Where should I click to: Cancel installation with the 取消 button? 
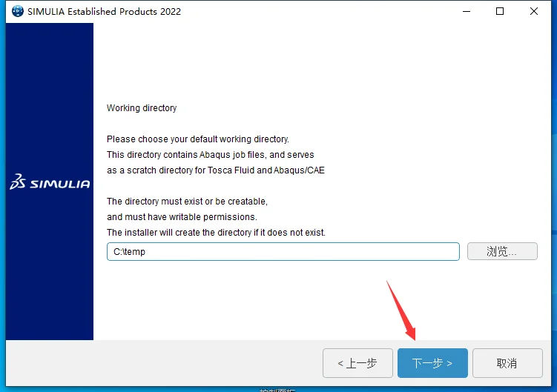click(507, 363)
